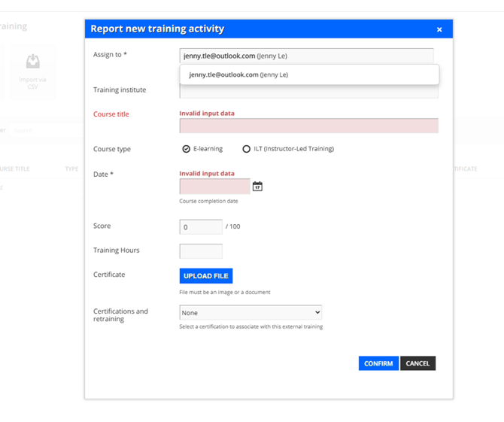Image resolution: width=504 pixels, height=422 pixels.
Task: Click the Course Title column header
Action: (x=15, y=169)
